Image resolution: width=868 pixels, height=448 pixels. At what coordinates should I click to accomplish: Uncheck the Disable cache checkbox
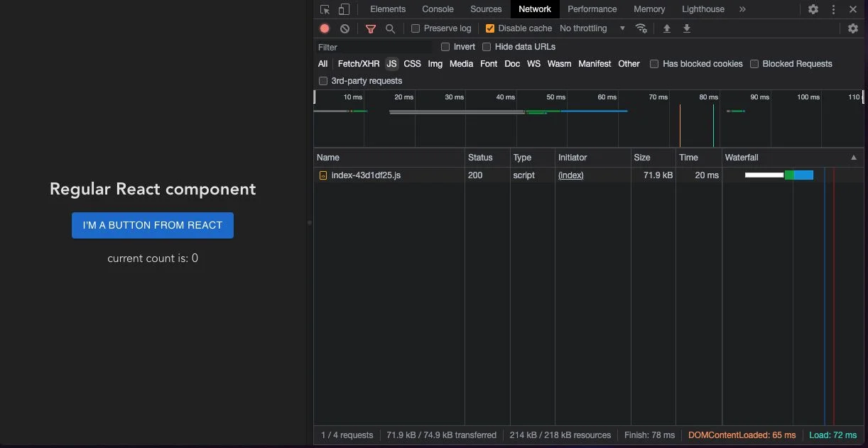point(490,28)
